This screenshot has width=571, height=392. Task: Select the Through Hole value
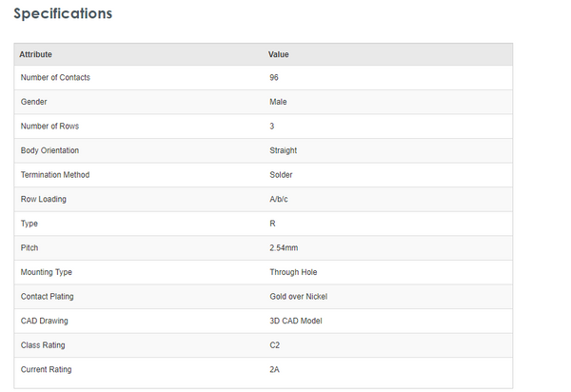click(x=294, y=272)
